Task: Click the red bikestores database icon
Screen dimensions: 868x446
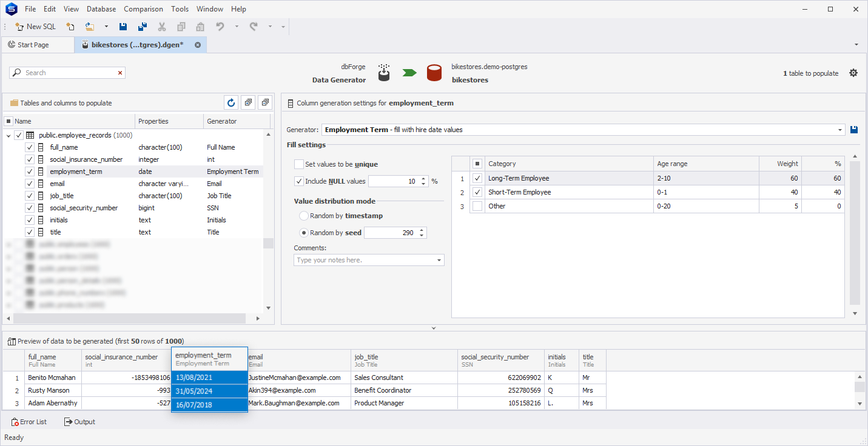Action: point(434,73)
